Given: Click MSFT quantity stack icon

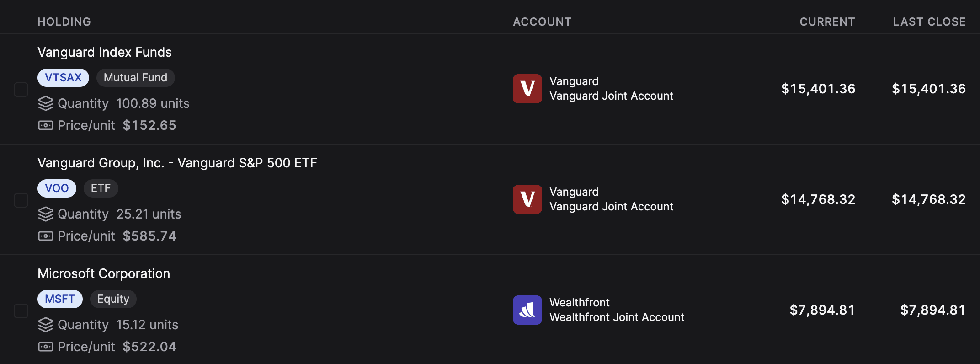Looking at the screenshot, I should point(45,325).
